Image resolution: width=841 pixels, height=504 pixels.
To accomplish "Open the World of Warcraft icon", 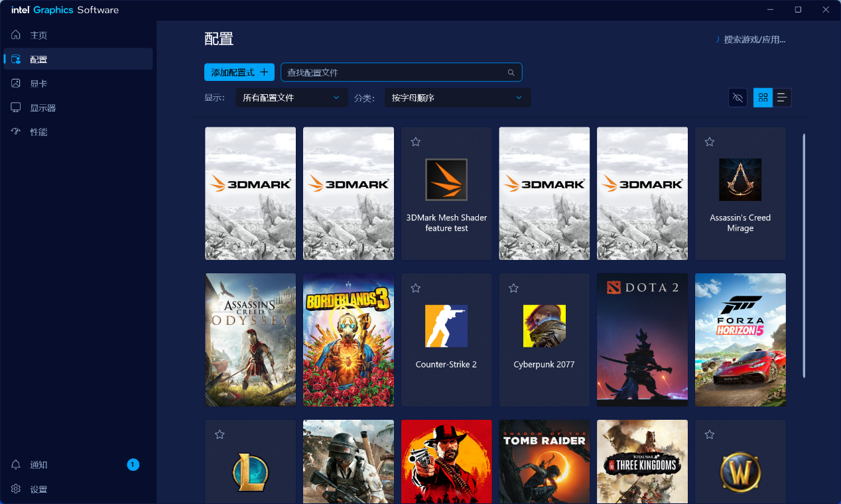I will point(740,473).
